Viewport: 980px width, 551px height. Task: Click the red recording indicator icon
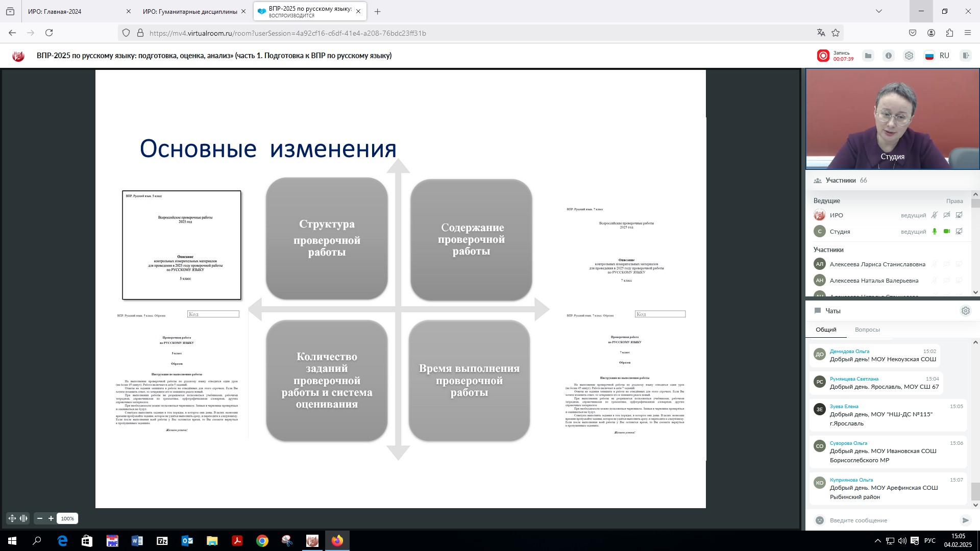[x=823, y=56]
